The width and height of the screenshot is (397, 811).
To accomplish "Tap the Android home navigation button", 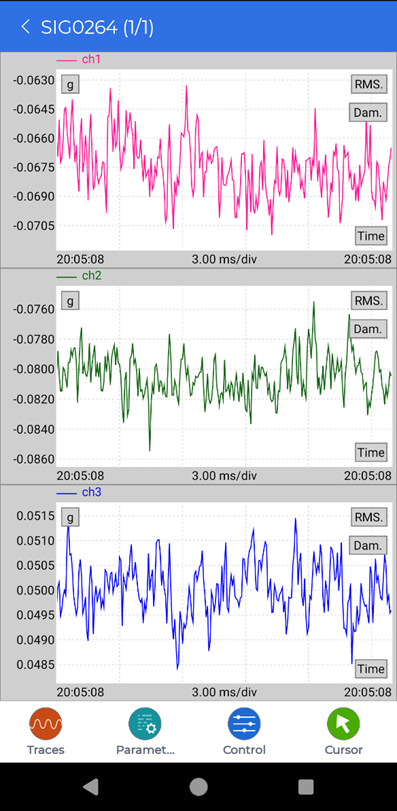I will [x=198, y=787].
